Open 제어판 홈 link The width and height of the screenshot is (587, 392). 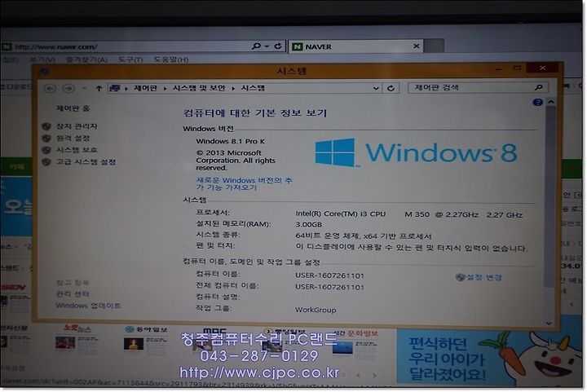coord(73,108)
